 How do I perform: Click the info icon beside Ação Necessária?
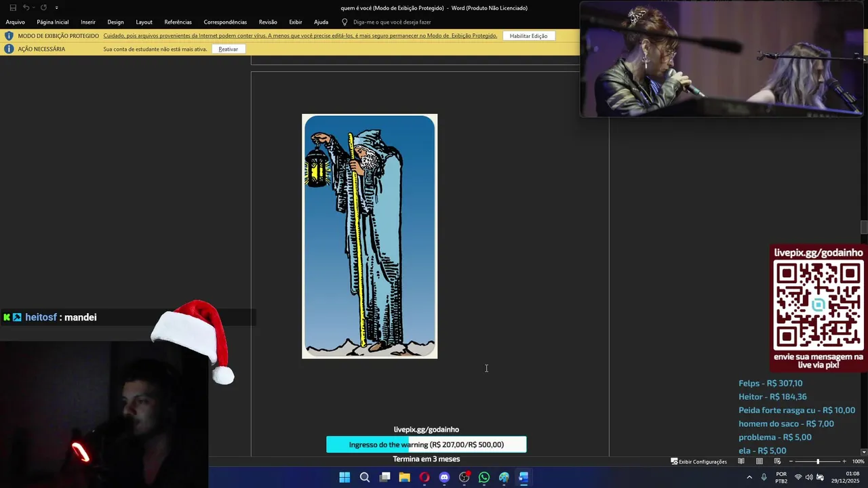(x=9, y=49)
